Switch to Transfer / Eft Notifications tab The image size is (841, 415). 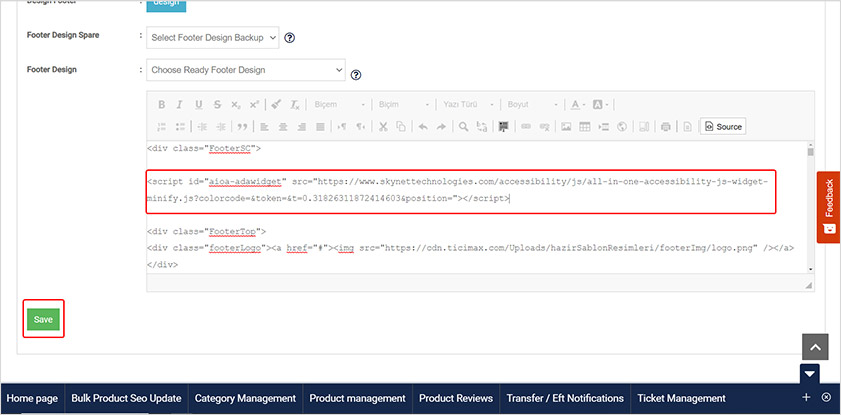pos(565,398)
